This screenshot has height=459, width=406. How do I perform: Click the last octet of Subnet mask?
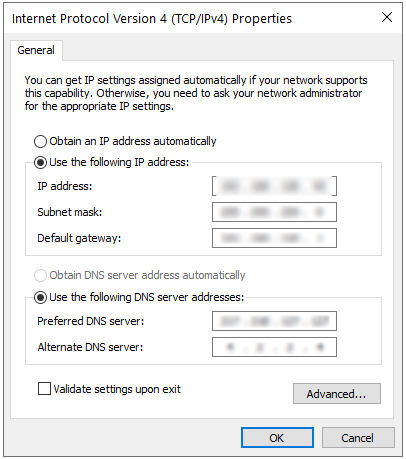[x=319, y=212]
